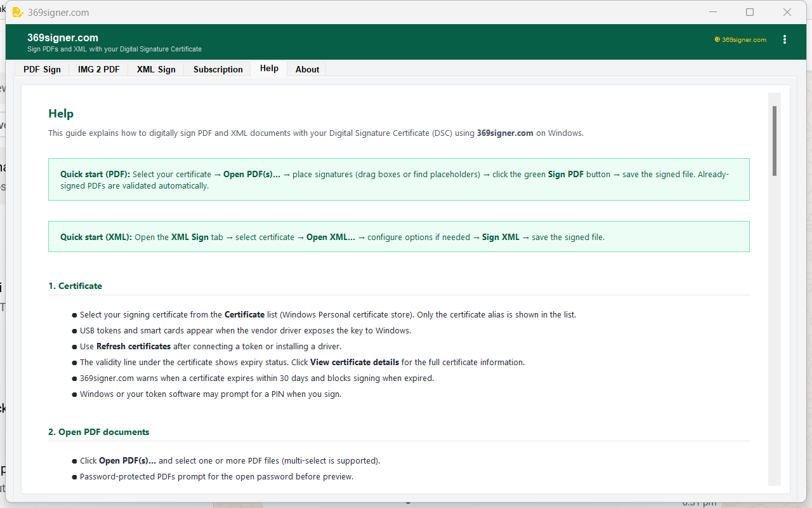The image size is (812, 508).
Task: Select the Help tab
Action: [269, 69]
